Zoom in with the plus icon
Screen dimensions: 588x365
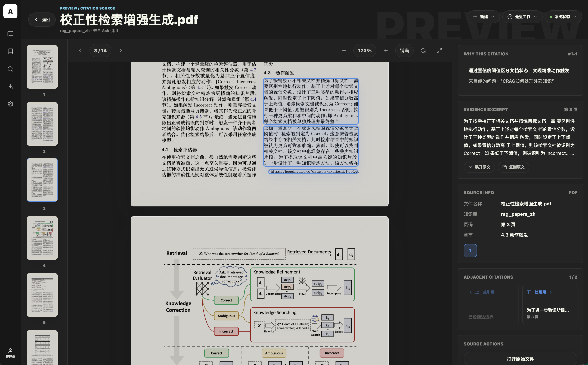click(x=386, y=51)
